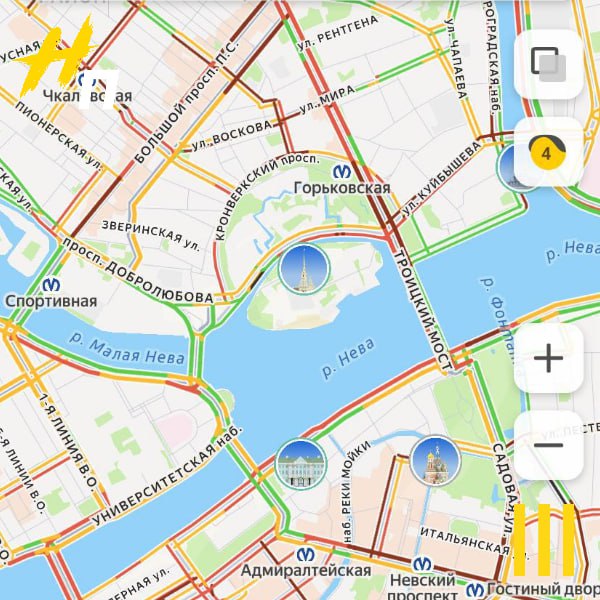Tap the Адмиралтейская metro station icon

click(306, 554)
